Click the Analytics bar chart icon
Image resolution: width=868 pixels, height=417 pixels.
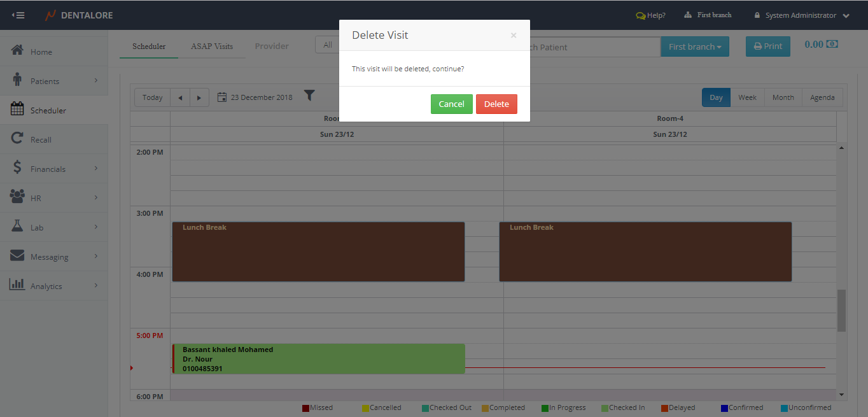(18, 285)
